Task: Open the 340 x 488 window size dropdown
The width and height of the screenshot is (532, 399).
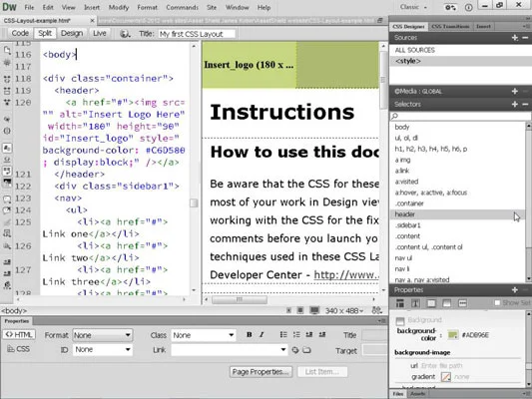Action: coord(344,311)
